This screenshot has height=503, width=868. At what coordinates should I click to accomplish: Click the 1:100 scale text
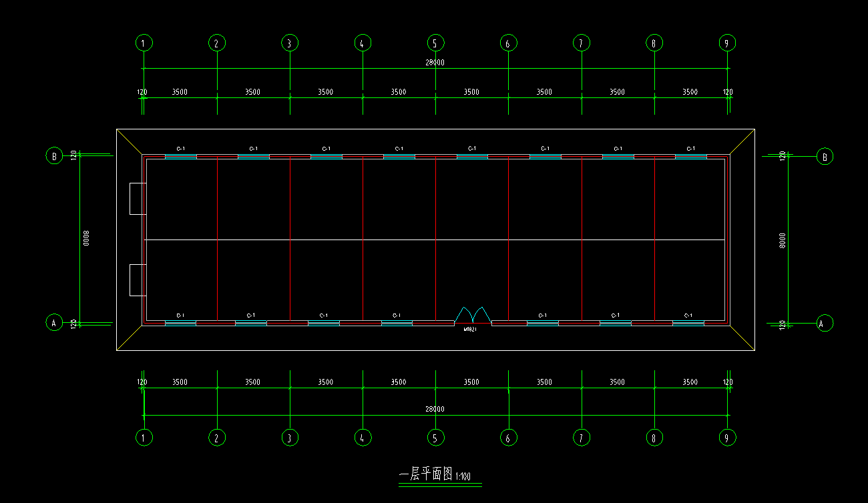pos(463,476)
